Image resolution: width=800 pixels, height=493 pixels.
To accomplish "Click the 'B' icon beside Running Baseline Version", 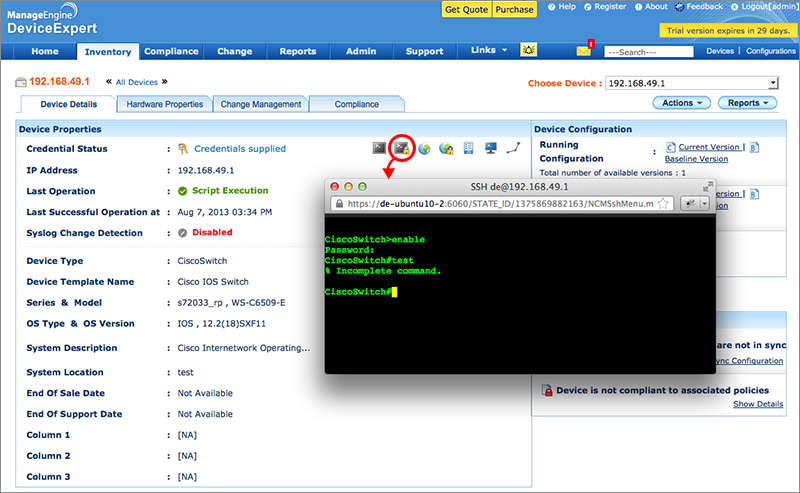I will coord(755,147).
